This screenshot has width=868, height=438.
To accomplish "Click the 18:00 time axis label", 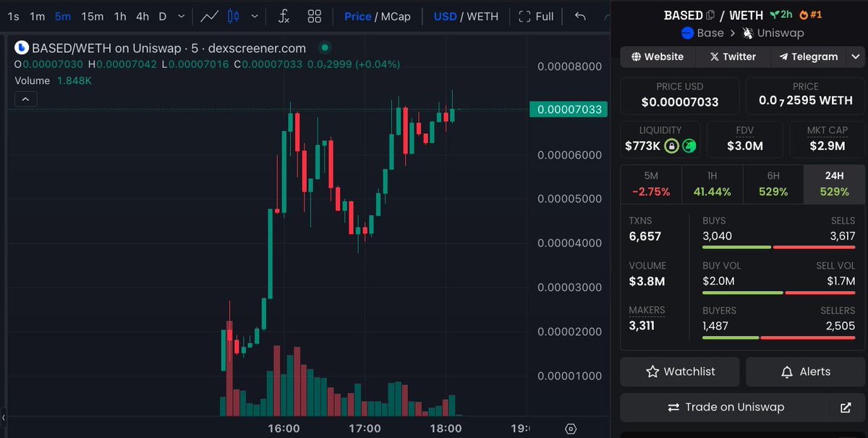I will click(446, 428).
